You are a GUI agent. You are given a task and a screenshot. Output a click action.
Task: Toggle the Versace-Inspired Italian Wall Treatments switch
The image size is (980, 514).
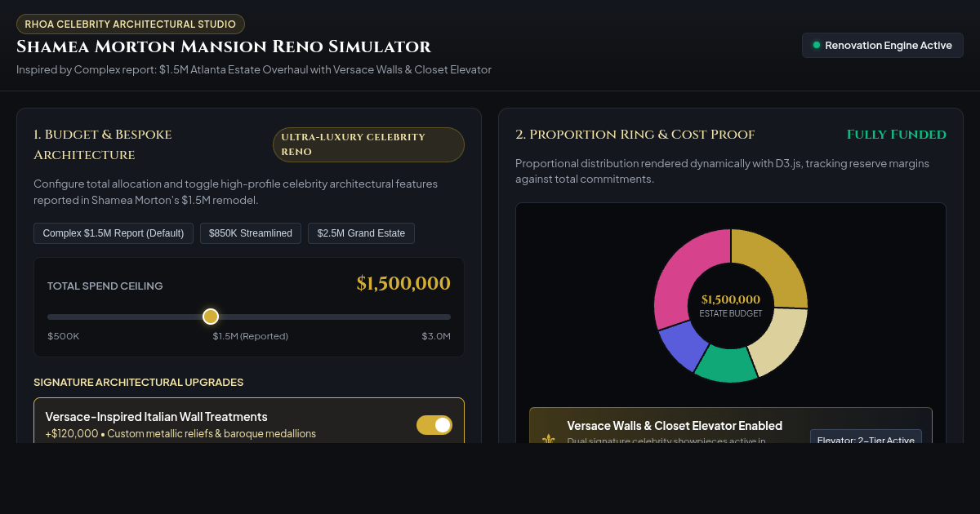434,425
